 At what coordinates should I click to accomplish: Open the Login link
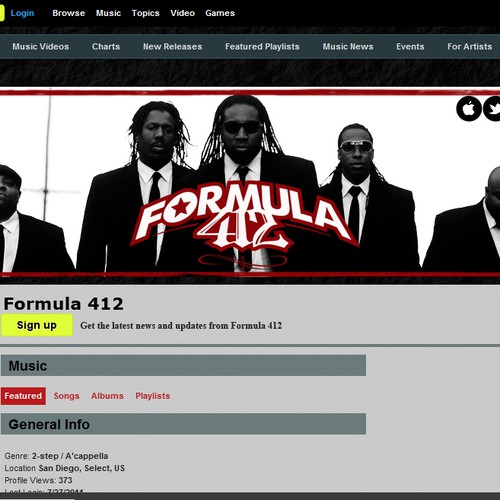tap(22, 13)
